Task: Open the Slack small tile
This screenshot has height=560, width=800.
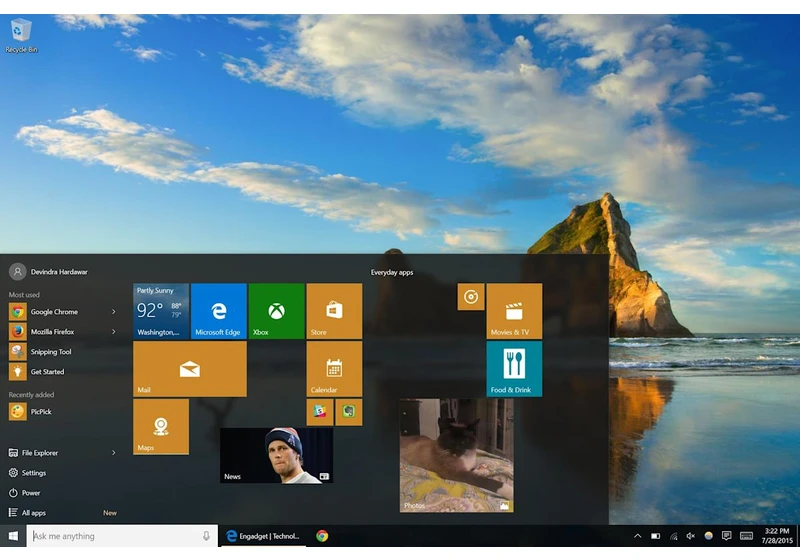Action: point(320,412)
